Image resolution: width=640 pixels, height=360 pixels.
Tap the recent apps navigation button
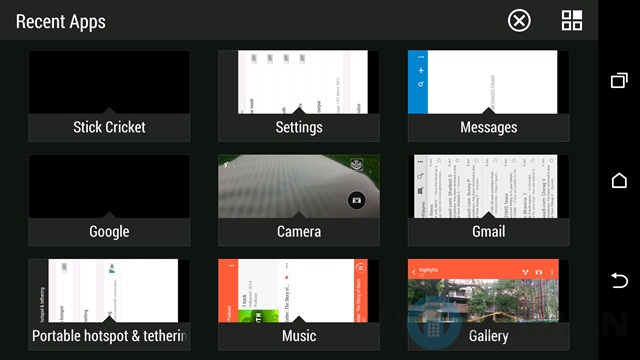[x=619, y=80]
